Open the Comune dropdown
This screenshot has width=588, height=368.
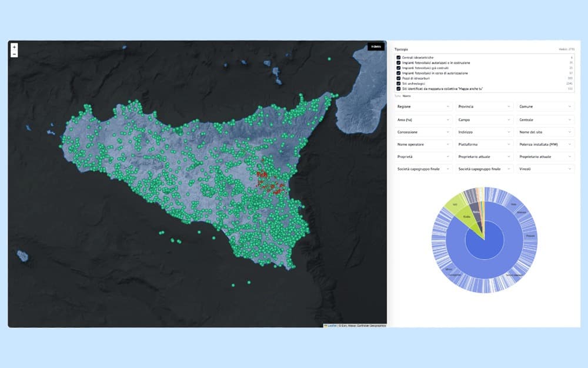tap(545, 107)
